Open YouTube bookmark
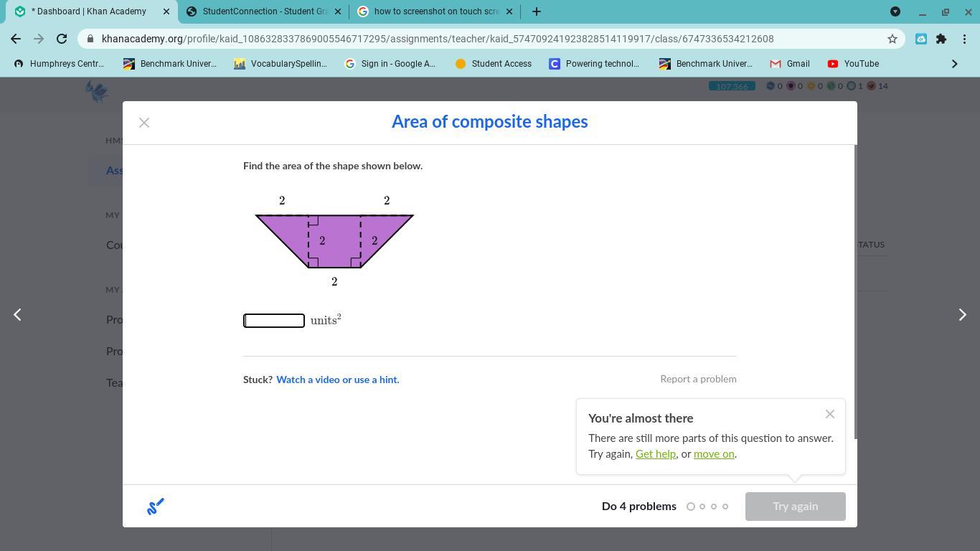 tap(853, 64)
